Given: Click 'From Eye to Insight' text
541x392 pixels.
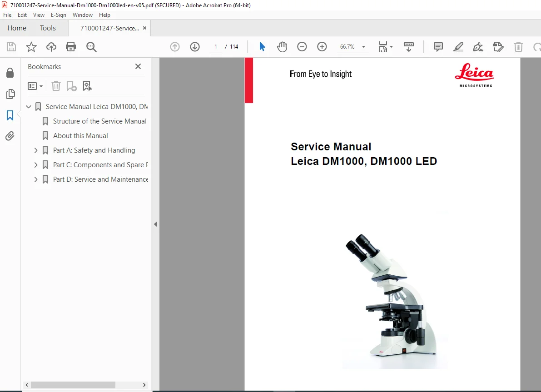Looking at the screenshot, I should point(321,74).
